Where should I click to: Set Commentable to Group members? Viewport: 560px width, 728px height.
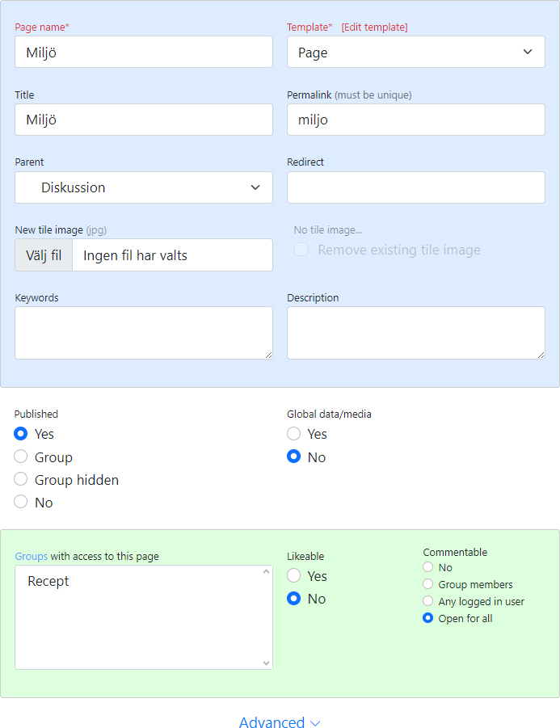tap(428, 584)
